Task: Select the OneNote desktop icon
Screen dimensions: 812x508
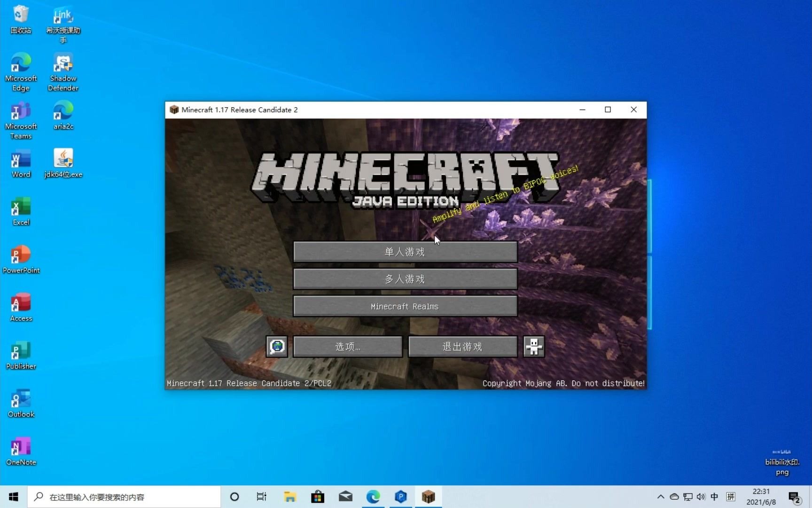Action: point(21,452)
